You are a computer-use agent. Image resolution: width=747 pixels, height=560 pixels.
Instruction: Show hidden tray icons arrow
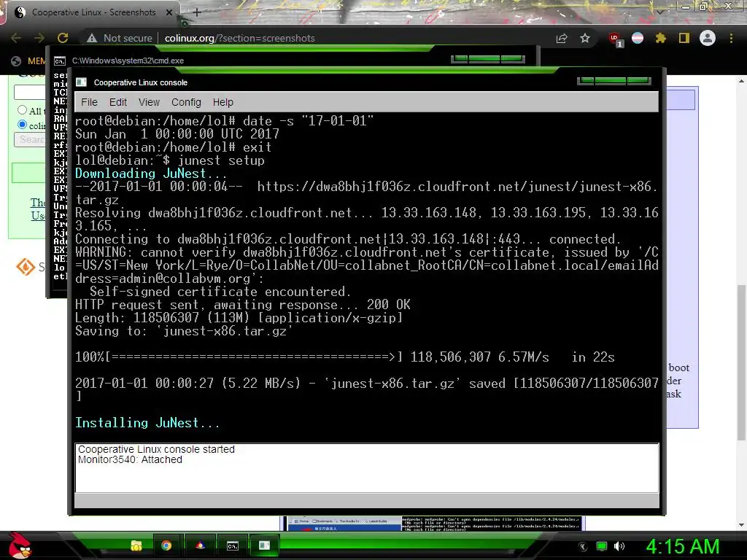click(x=582, y=547)
